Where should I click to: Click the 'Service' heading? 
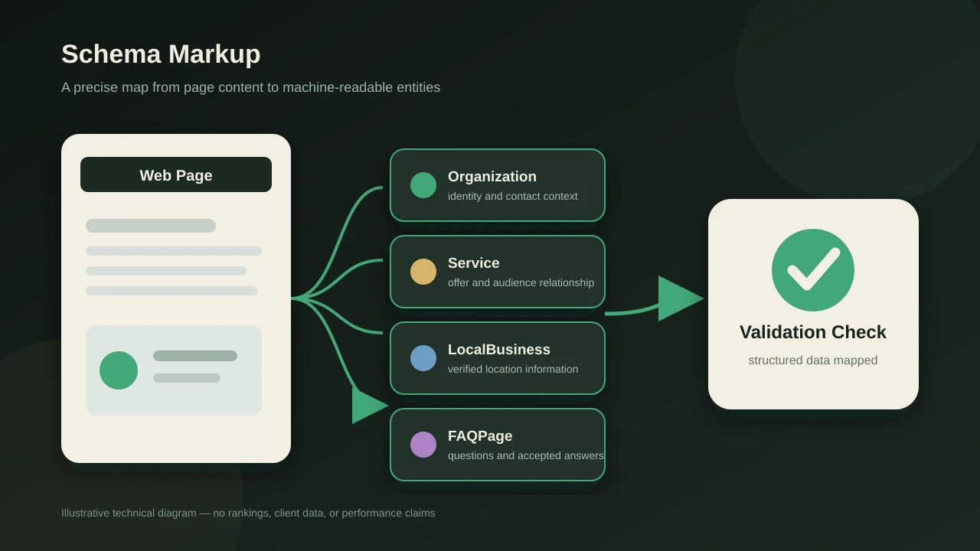pyautogui.click(x=474, y=263)
